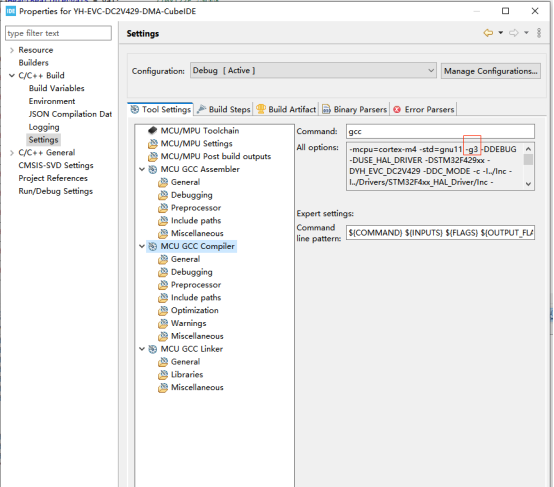Click into the type filter text field
Viewport: 554px width, 487px height.
(x=58, y=33)
